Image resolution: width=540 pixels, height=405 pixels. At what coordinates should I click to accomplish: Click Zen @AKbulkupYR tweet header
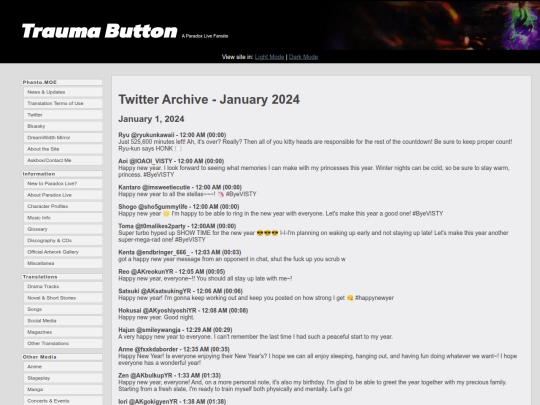170,375
